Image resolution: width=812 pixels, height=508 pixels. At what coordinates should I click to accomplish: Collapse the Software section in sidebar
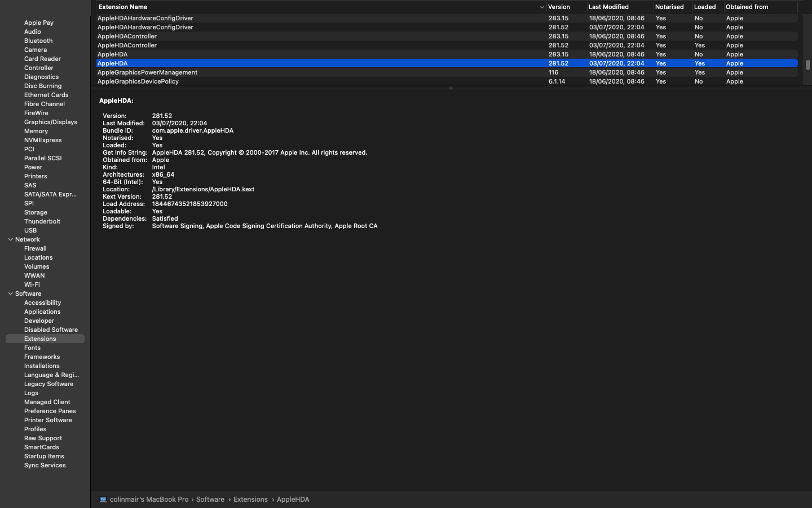point(10,294)
